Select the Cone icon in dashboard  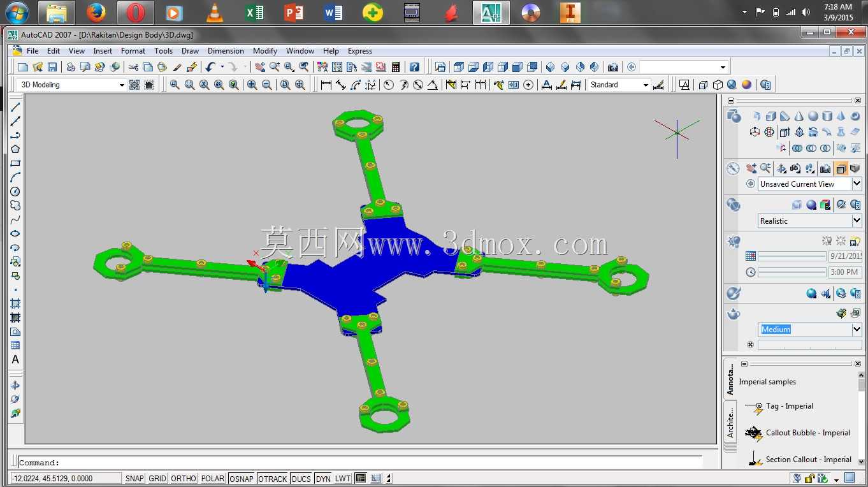(x=799, y=116)
